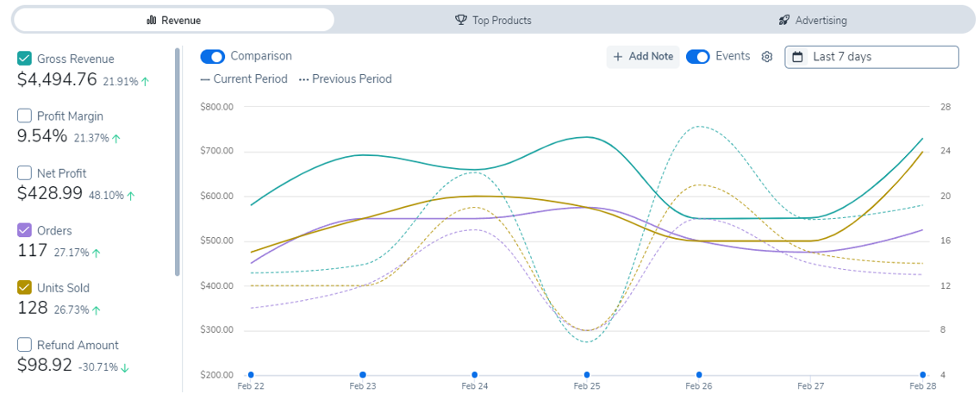Screen dimensions: 980x394
Task: Click the plus icon on Add Note
Action: tap(617, 57)
